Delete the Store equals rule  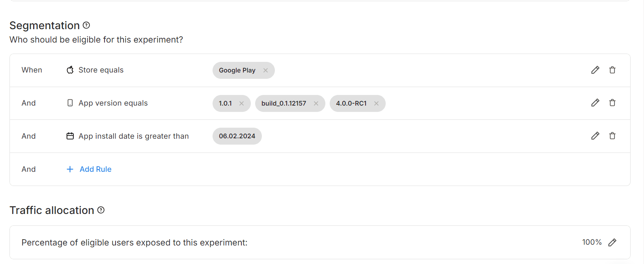point(612,70)
